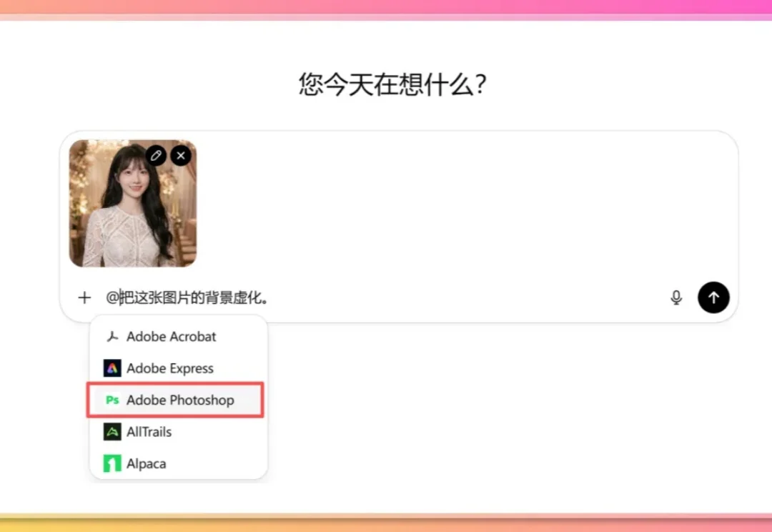Pick Adobe Photoshop from the suggestion list

(x=180, y=400)
